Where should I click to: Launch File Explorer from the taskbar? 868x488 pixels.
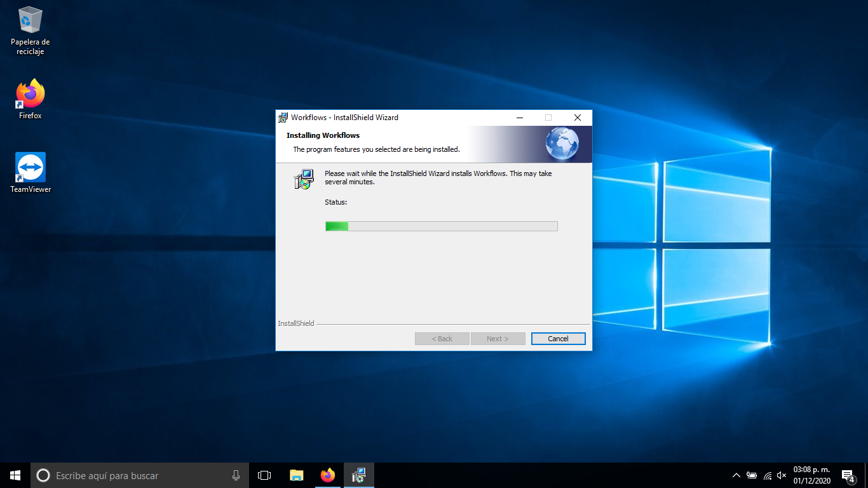click(296, 475)
